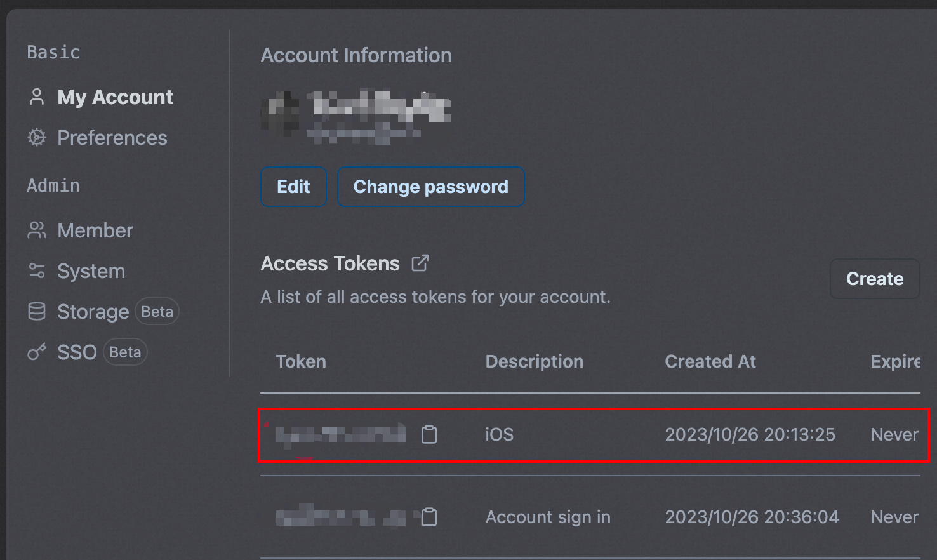
Task: Click the Change password button
Action: 431,187
